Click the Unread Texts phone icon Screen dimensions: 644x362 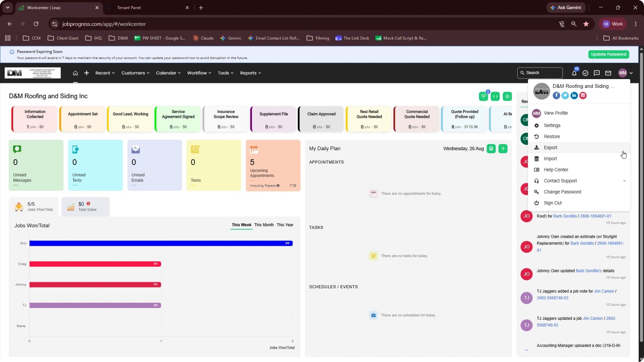[76, 149]
